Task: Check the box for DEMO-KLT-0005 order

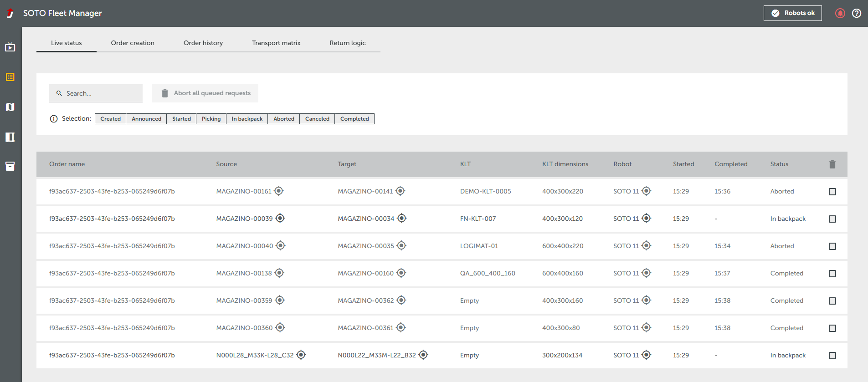Action: [x=832, y=192]
